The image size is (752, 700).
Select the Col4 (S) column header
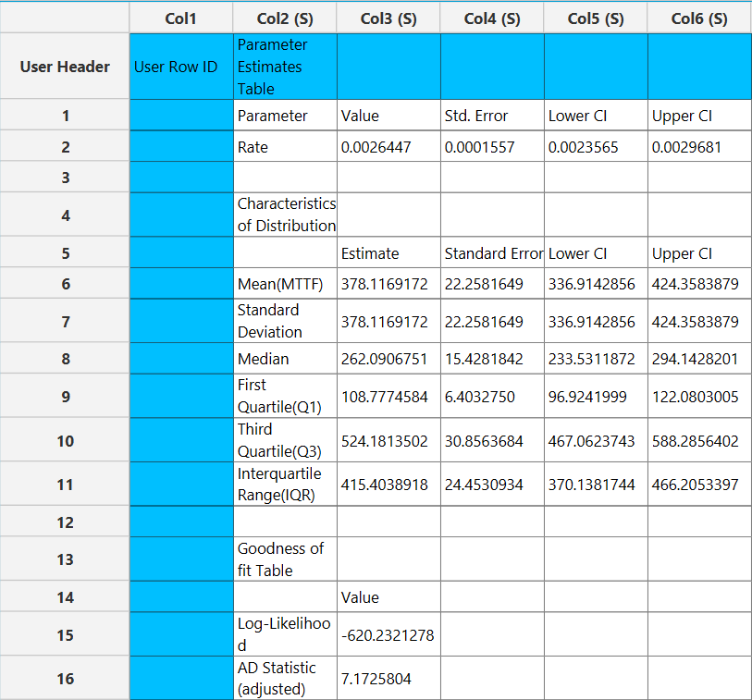pos(492,18)
